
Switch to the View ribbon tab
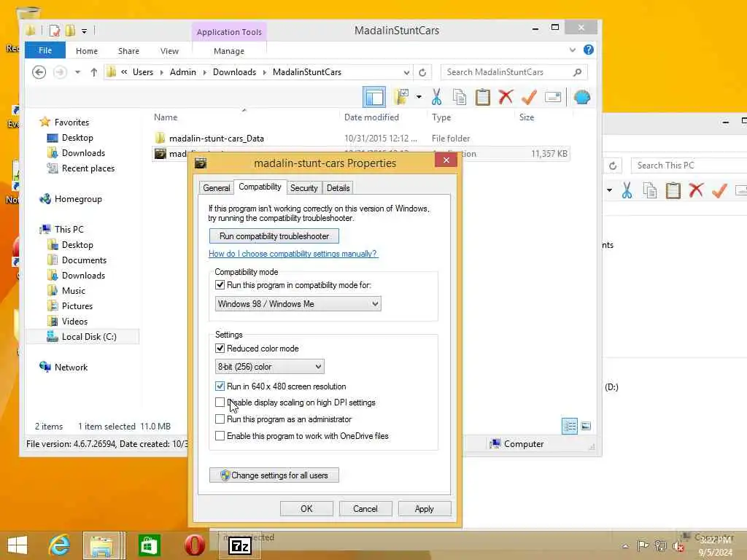click(x=169, y=51)
